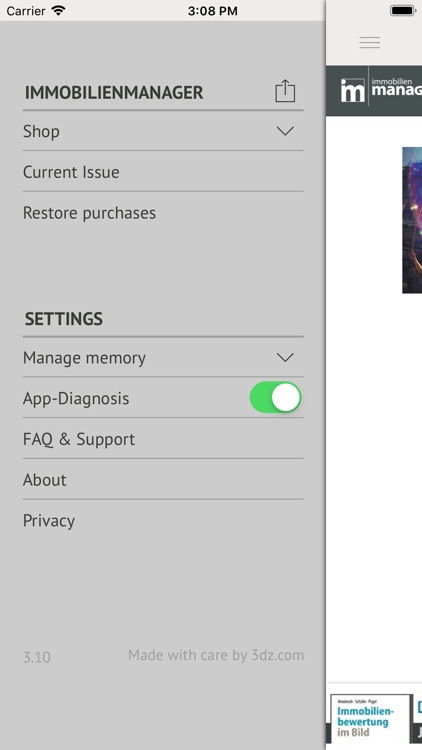Open the Immobilienbewertung im Bild thumbnail
This screenshot has width=422, height=750.
pos(370,719)
